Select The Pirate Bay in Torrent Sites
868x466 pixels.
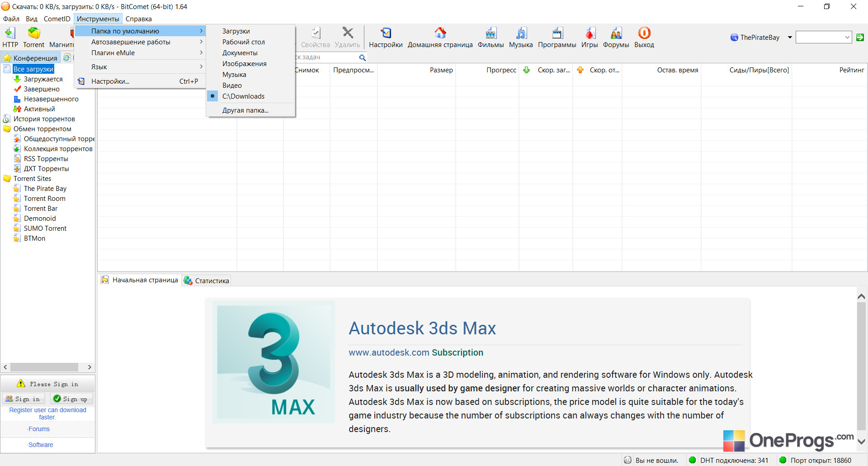[45, 189]
